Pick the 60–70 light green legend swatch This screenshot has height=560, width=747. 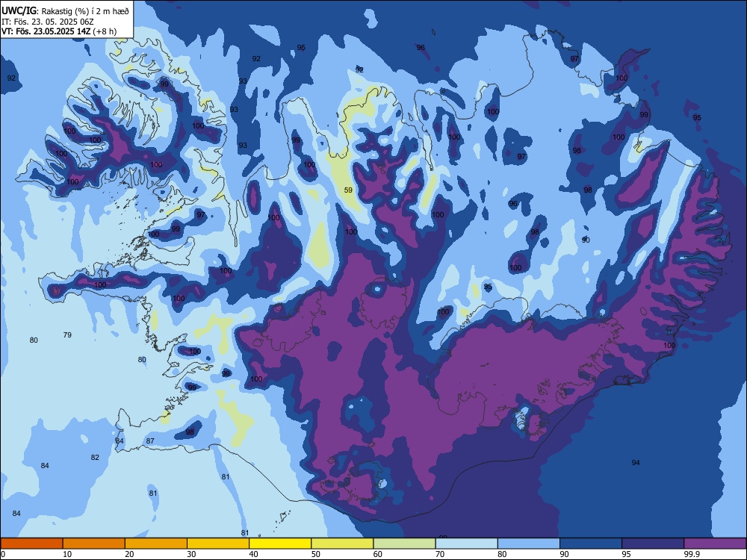(404, 544)
